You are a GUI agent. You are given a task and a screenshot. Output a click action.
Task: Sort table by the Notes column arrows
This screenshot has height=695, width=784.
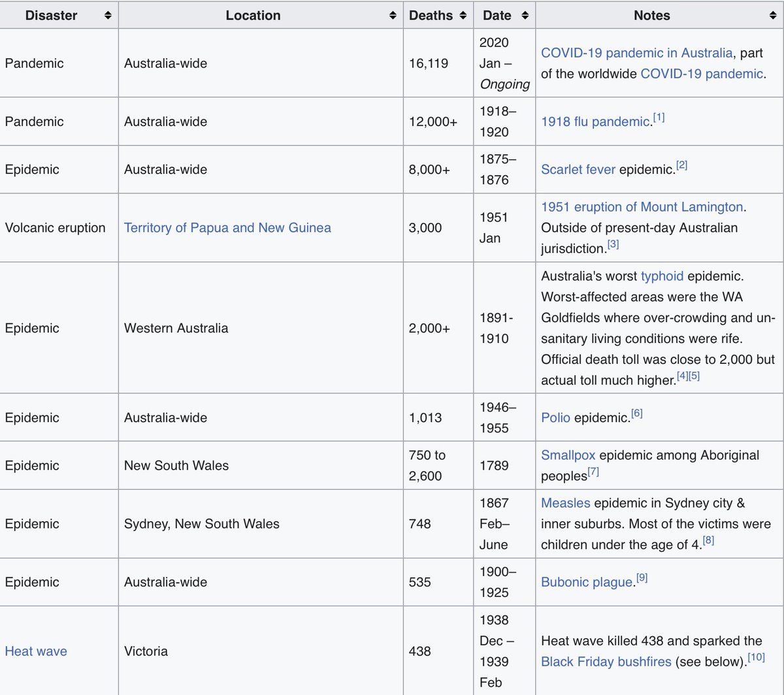[773, 16]
